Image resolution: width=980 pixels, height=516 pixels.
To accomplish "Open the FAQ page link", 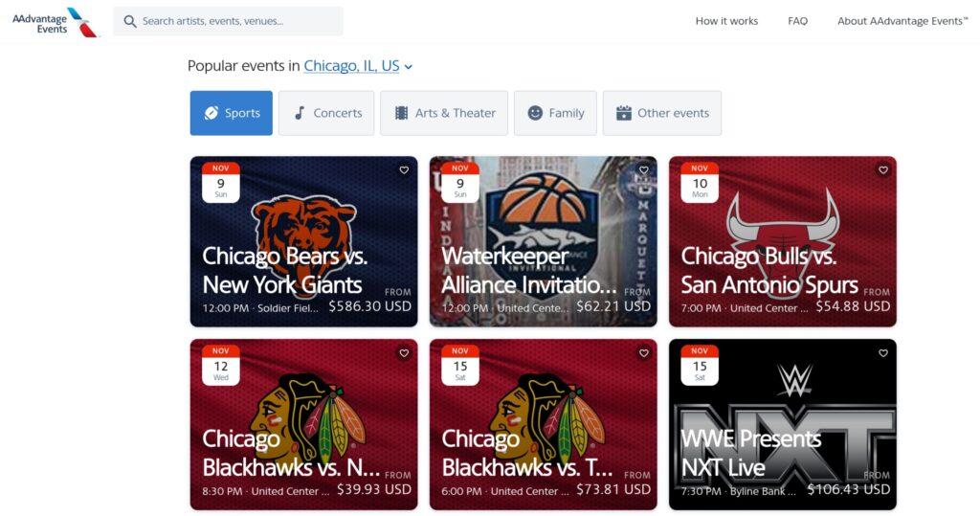I will coord(797,21).
